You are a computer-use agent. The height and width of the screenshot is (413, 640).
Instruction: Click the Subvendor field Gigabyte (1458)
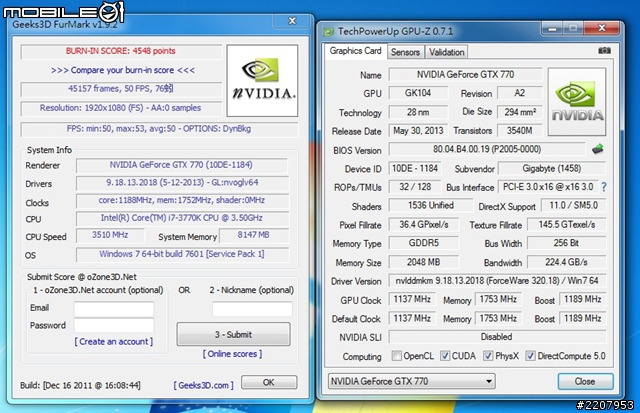point(551,169)
